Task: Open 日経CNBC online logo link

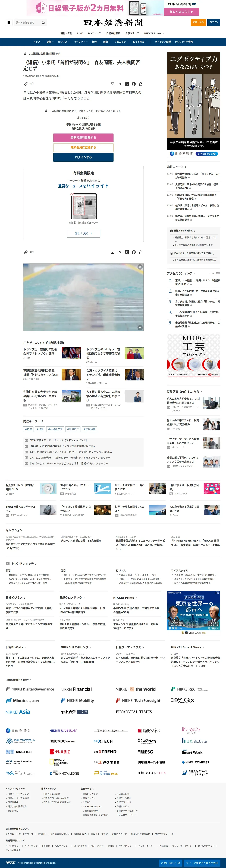Action: [62, 741]
